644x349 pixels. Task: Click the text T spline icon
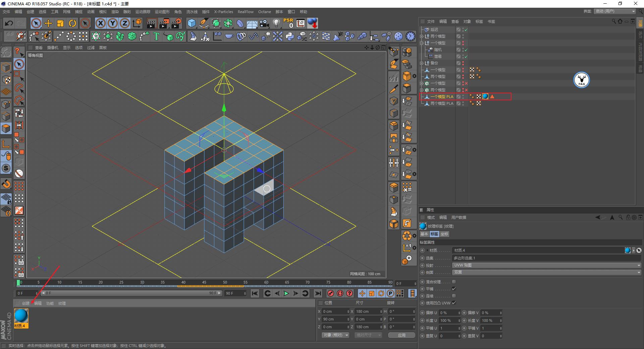(x=156, y=36)
